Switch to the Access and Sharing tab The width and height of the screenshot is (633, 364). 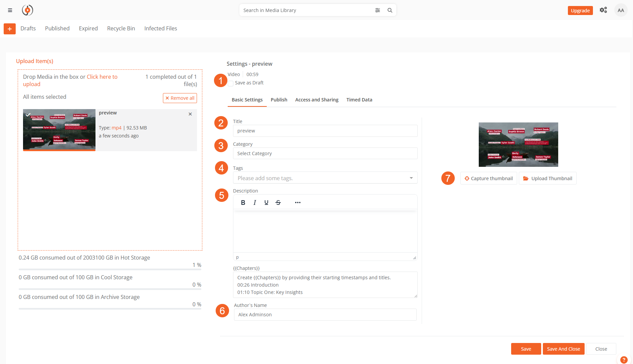[x=316, y=100]
